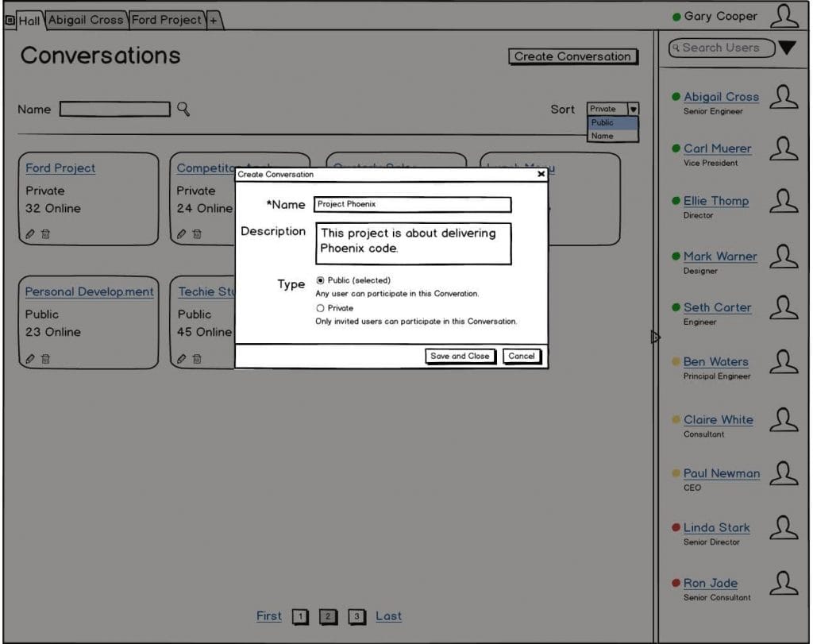Open the Techie conversation link
The image size is (813, 644).
coord(206,291)
